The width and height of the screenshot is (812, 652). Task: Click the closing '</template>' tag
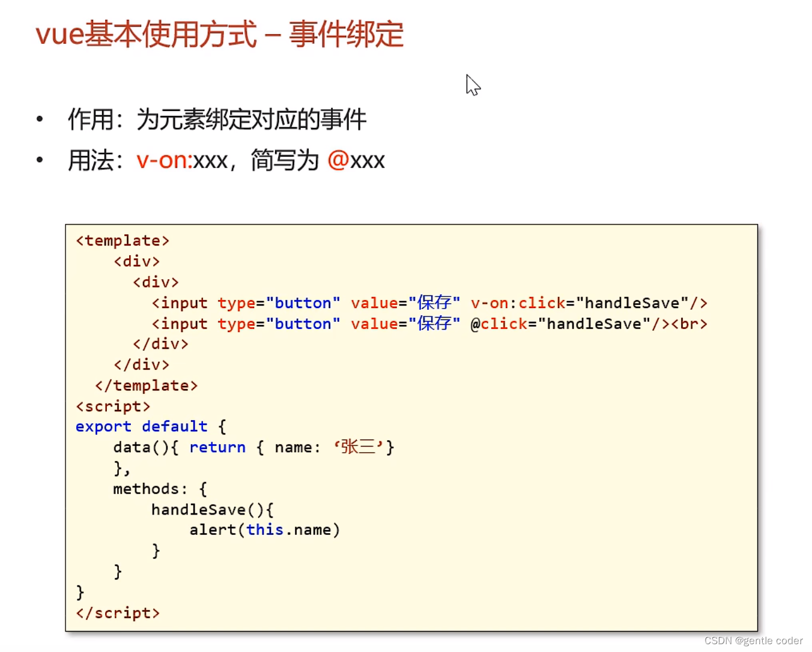(x=146, y=385)
